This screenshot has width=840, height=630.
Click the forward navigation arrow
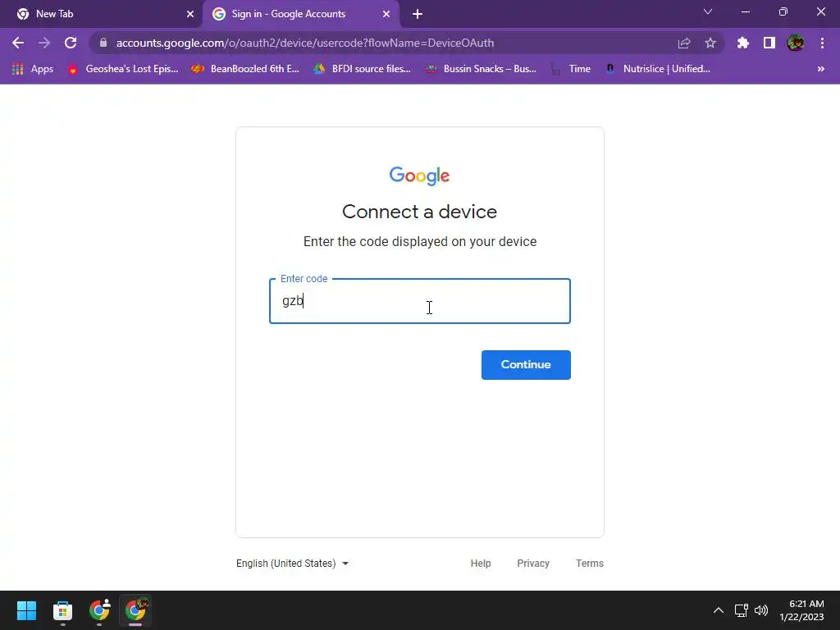pyautogui.click(x=44, y=43)
